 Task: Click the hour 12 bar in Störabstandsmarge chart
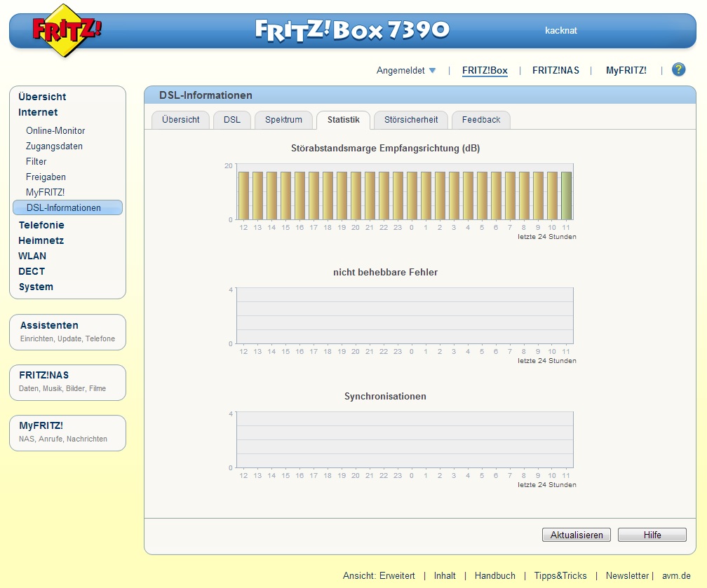[243, 196]
